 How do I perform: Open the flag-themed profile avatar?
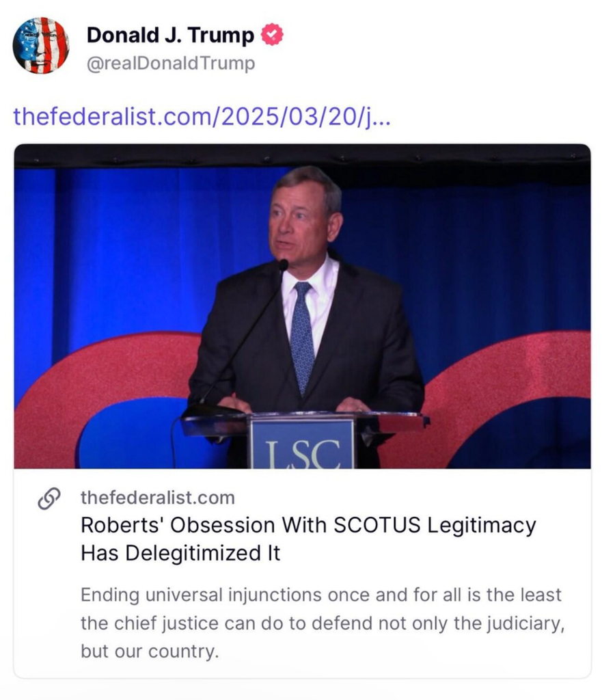click(x=41, y=45)
